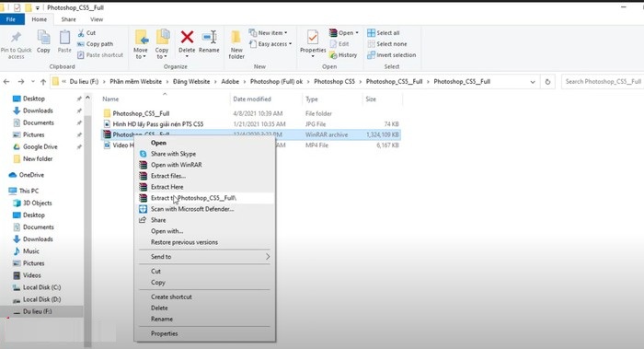Click the Search Photoshop_CS5__Full field
This screenshot has width=644, height=349.
pos(603,81)
